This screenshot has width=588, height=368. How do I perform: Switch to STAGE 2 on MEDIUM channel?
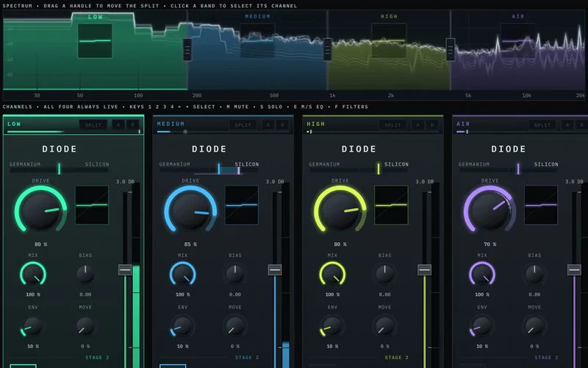click(x=247, y=358)
